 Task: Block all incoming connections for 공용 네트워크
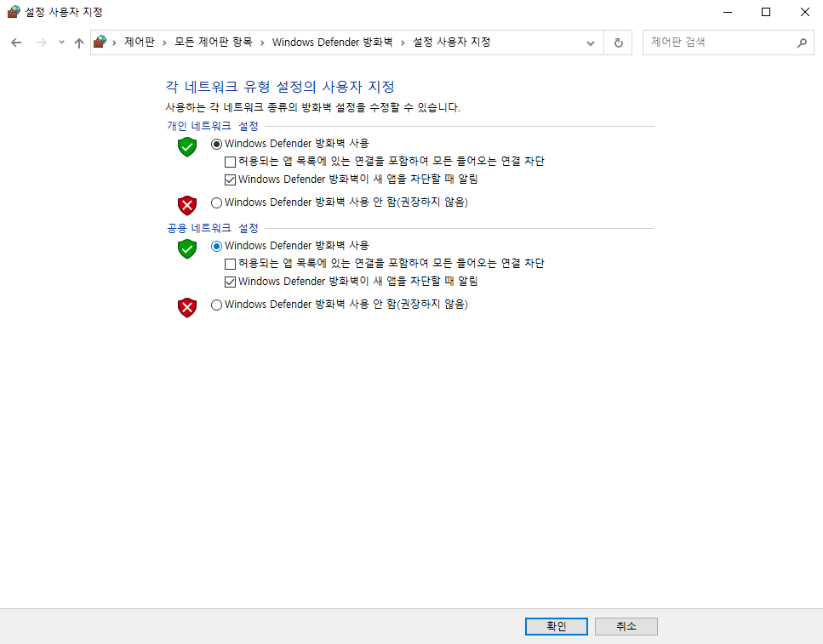click(x=230, y=264)
